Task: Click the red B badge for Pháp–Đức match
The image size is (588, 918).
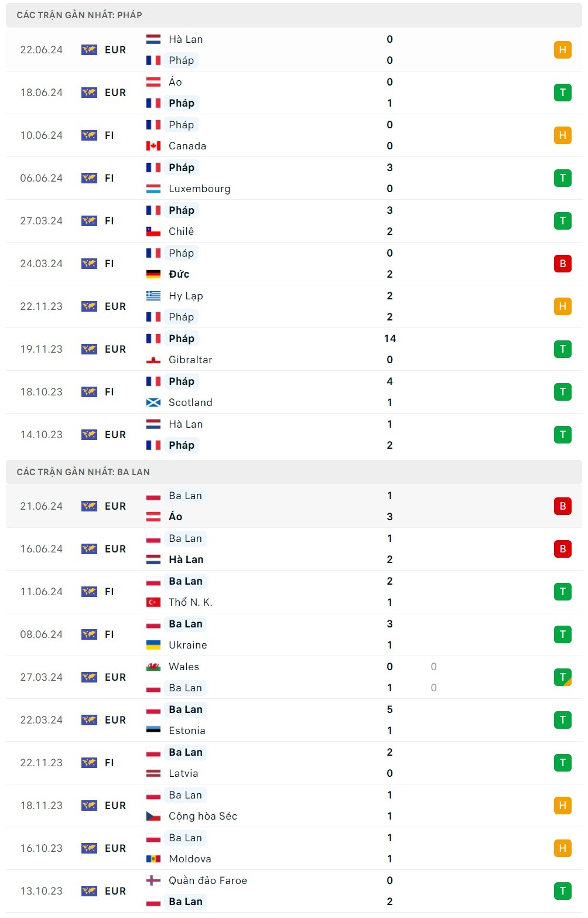Action: tap(562, 264)
